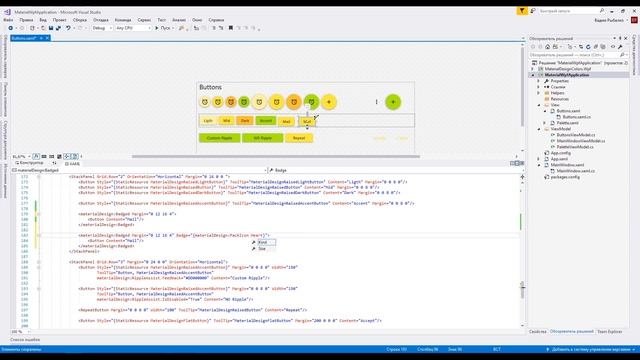The height and width of the screenshot is (360, 640).
Task: Select packages.config in Solution Explorer
Action: (x=565, y=177)
